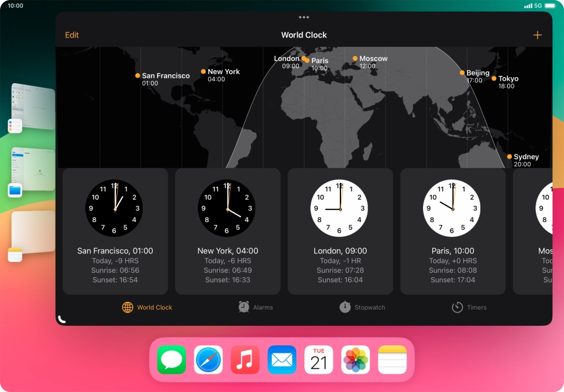Open the Alarms tab
This screenshot has height=392, width=564.
click(256, 307)
